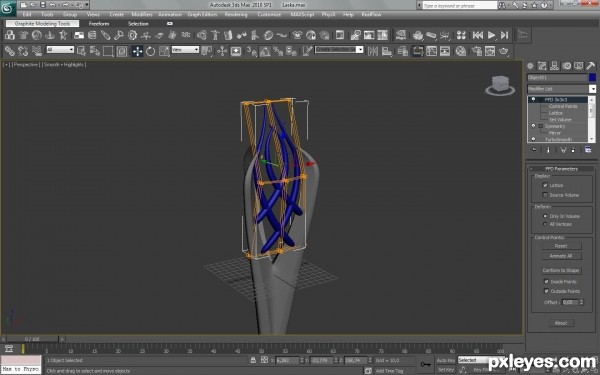Screen dimensions: 600x375
Task: Open the Modifiers menu
Action: coord(142,15)
